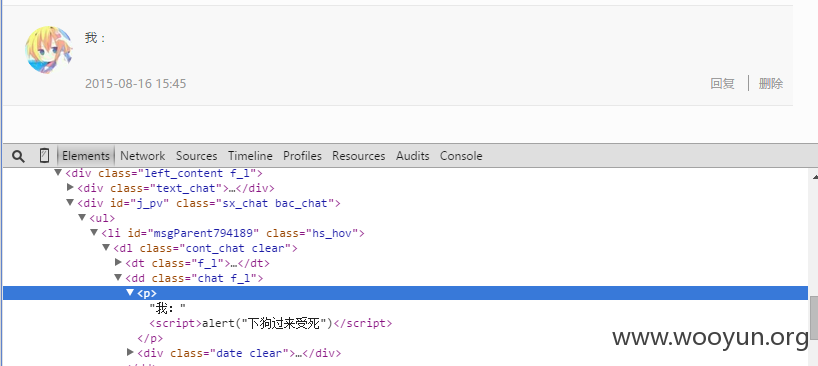This screenshot has width=818, height=366.
Task: Open the Profiles tab
Action: pos(302,156)
